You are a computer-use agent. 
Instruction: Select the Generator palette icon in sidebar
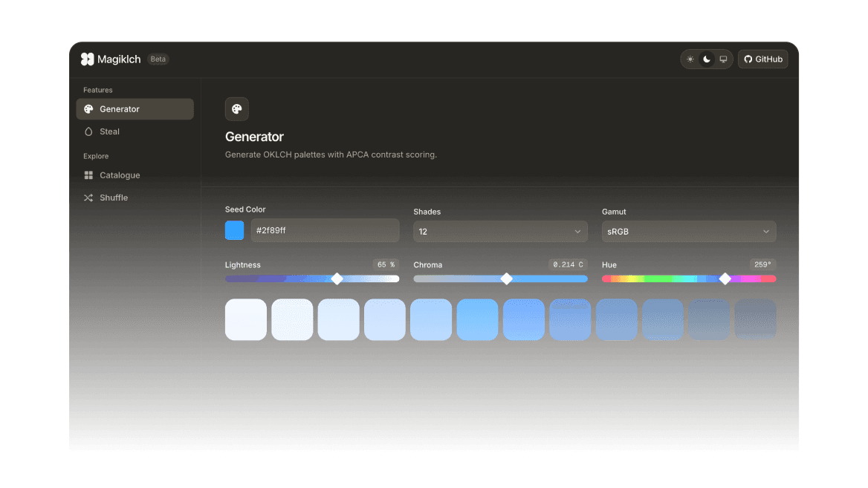(90, 108)
